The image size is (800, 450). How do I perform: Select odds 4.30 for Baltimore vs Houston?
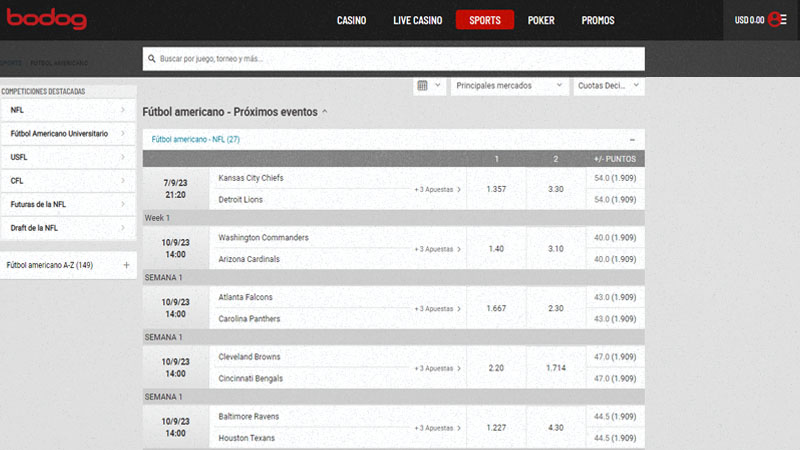tap(557, 427)
